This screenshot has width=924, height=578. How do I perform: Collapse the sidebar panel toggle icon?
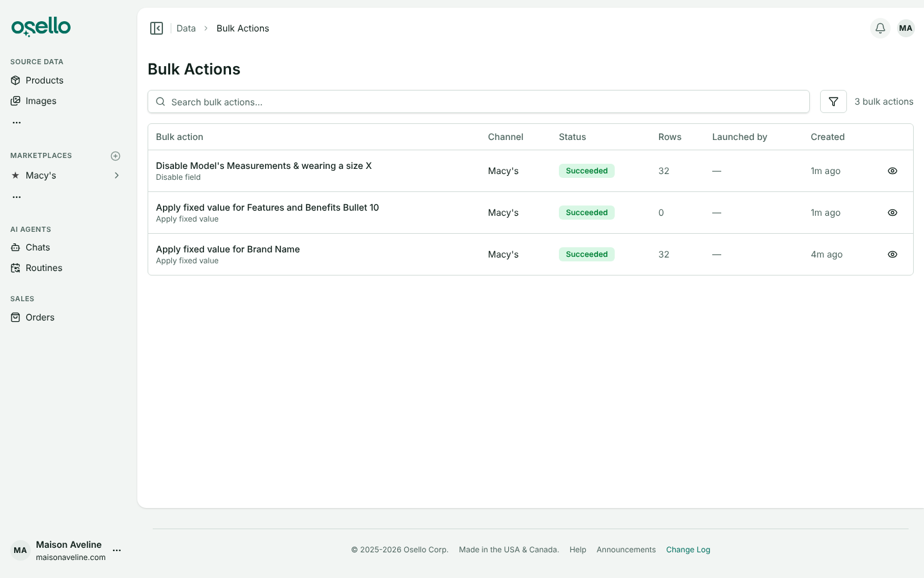click(157, 28)
